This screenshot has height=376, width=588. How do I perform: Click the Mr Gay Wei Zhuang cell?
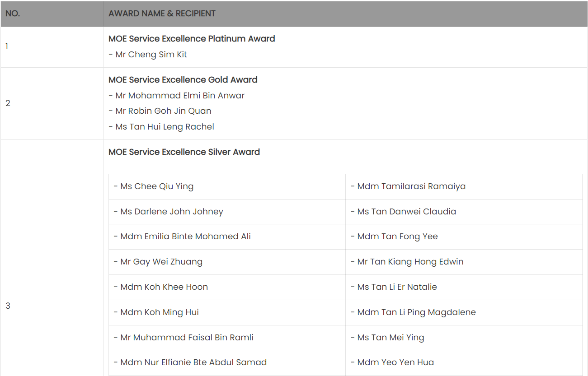click(x=227, y=262)
